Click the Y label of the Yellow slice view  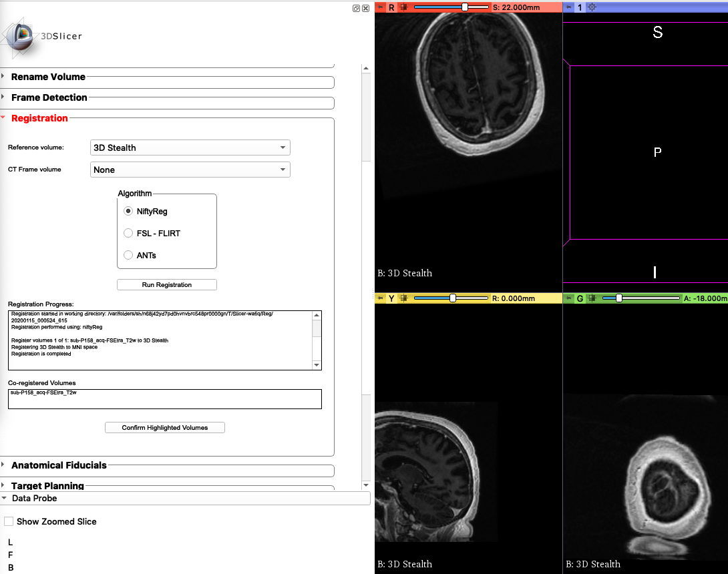[392, 298]
